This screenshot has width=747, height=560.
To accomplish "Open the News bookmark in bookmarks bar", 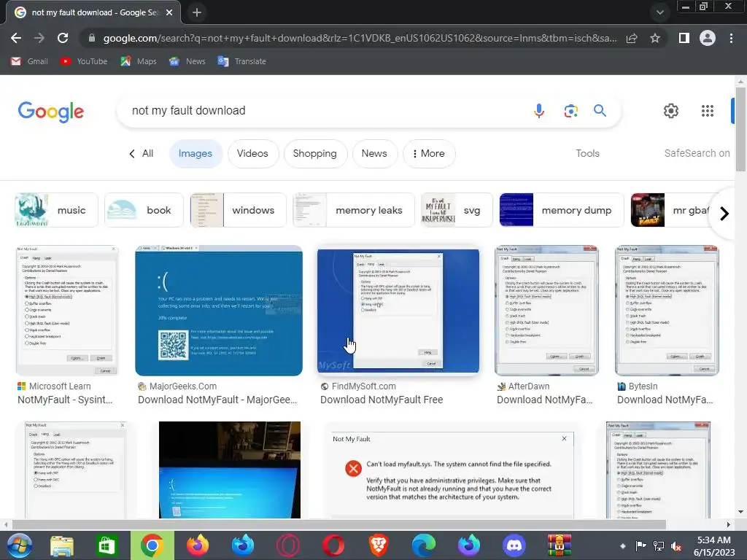I will coord(187,61).
